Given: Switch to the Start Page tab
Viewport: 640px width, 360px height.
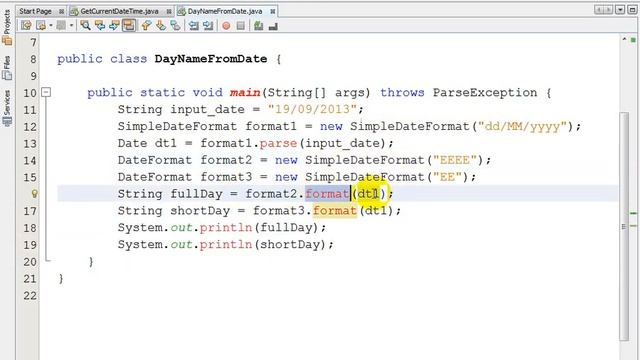Looking at the screenshot, I should click(36, 11).
